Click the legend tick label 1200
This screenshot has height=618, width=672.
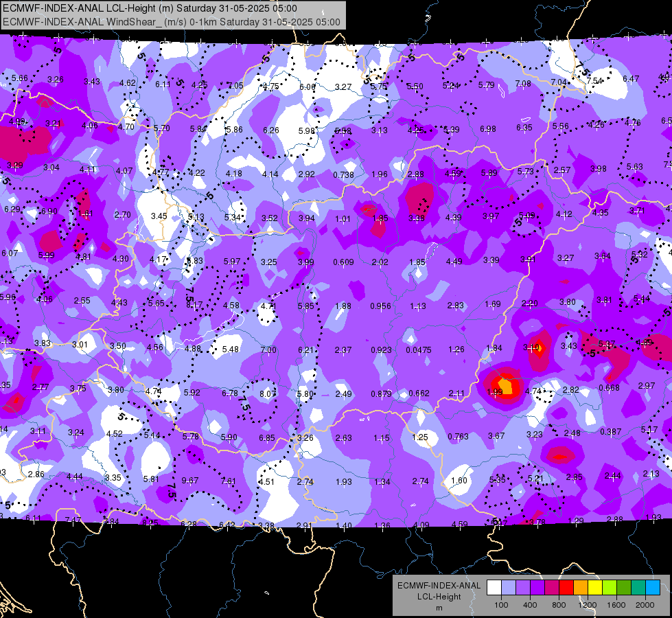[x=587, y=605]
